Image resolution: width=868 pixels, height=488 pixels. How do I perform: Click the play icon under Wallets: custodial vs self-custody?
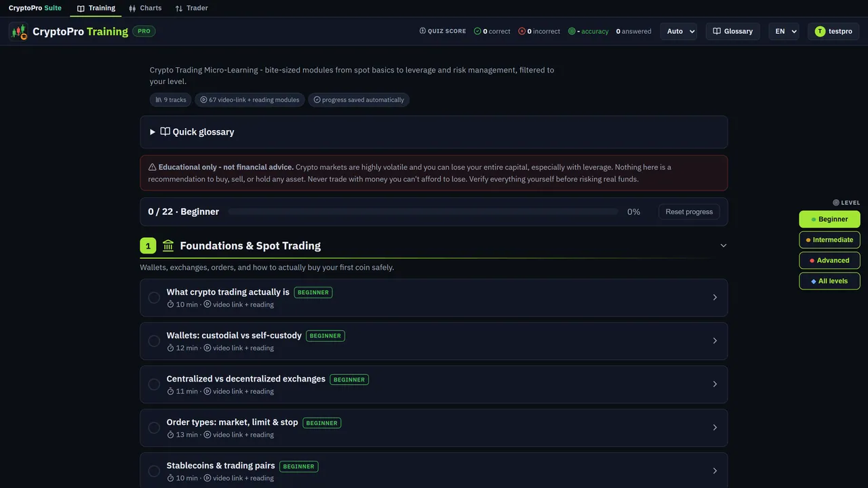pos(208,348)
